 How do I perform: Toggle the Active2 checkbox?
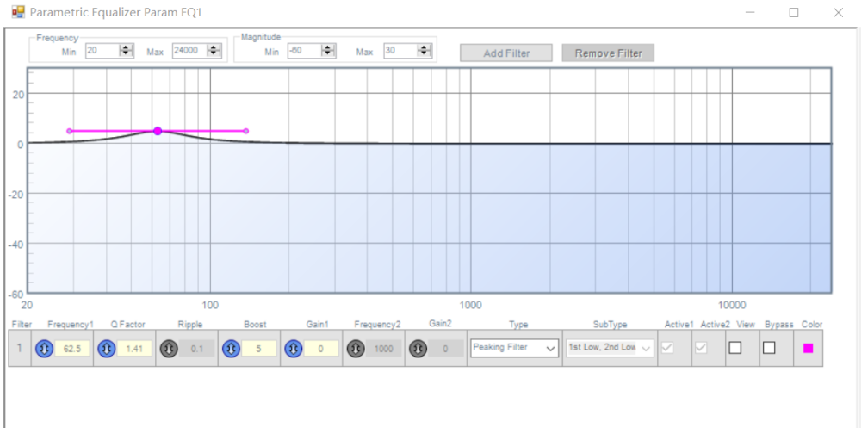coord(701,348)
